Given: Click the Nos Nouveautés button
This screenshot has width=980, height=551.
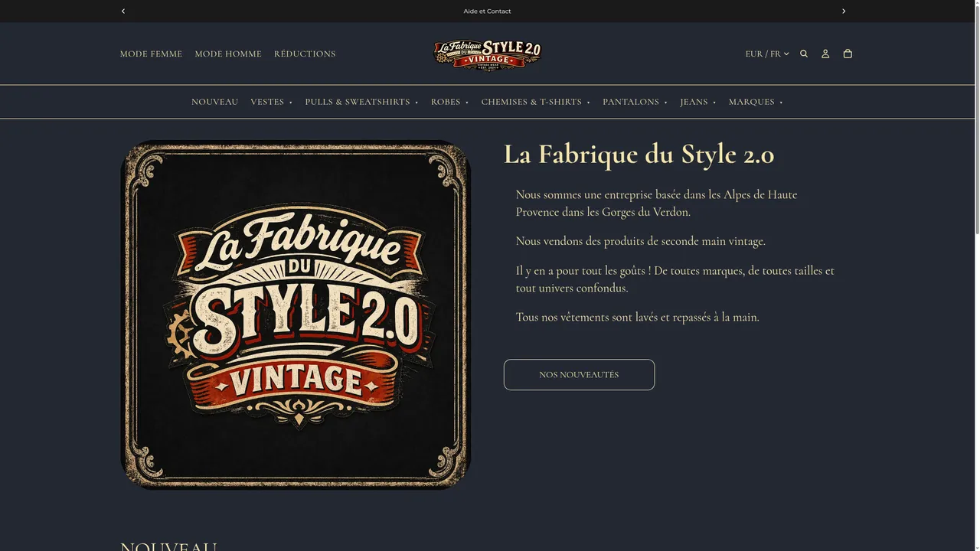Looking at the screenshot, I should coord(579,375).
